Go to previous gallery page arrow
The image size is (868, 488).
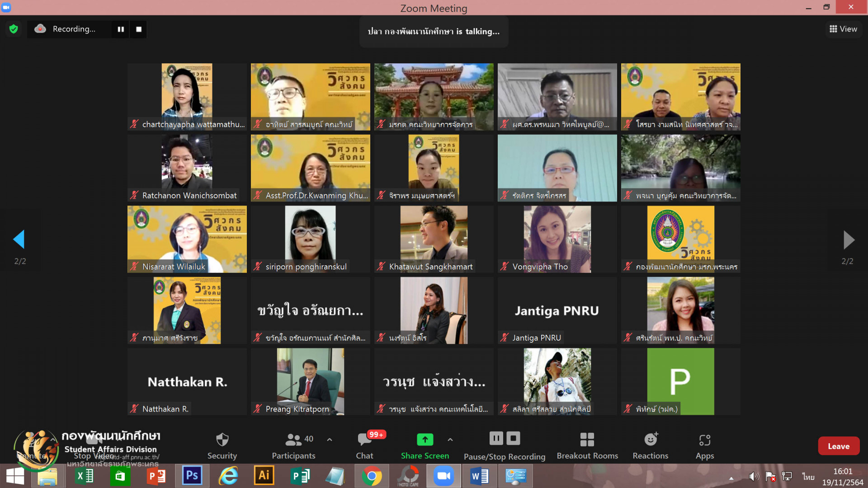pos(19,239)
